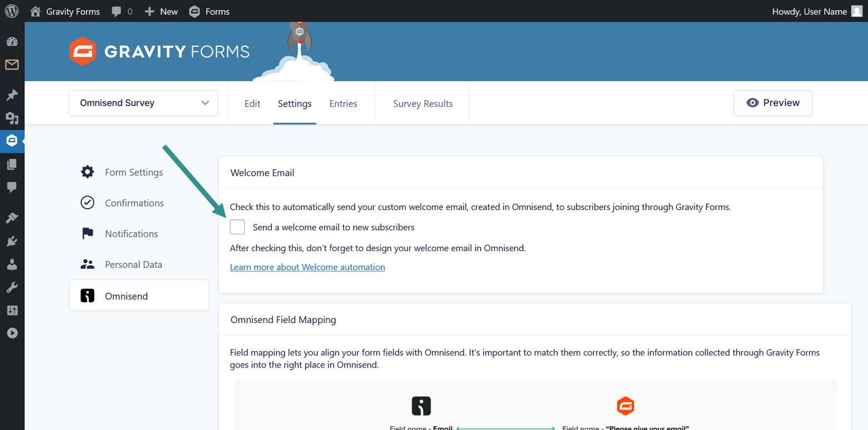Open the WordPress logo menu

click(12, 11)
